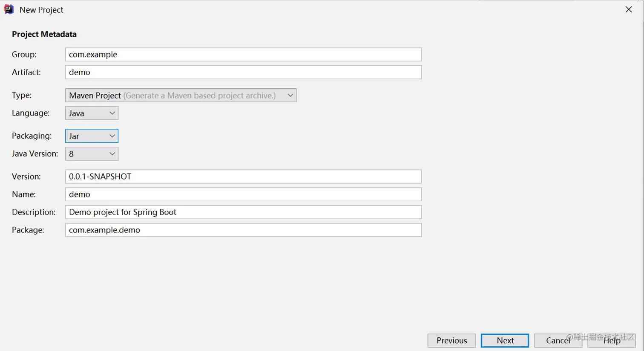
Task: Click the Language dropdown arrow icon
Action: (112, 113)
